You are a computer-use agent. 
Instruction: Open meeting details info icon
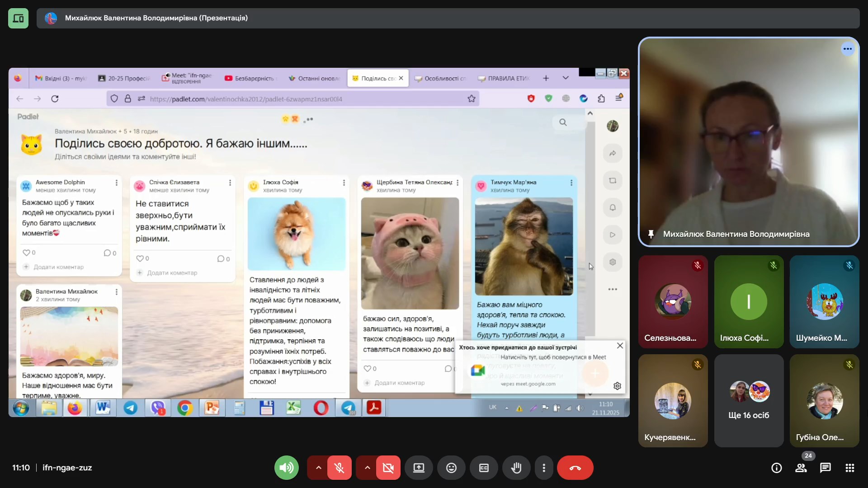coord(776,468)
